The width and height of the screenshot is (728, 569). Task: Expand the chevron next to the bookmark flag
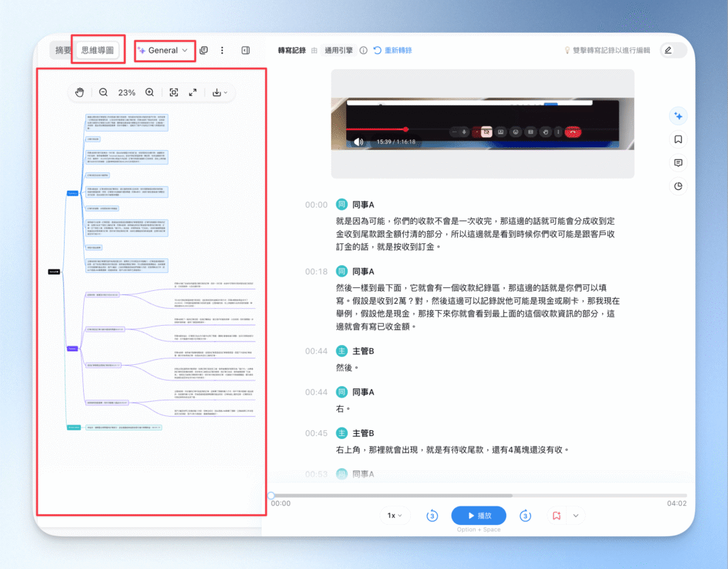(x=576, y=516)
